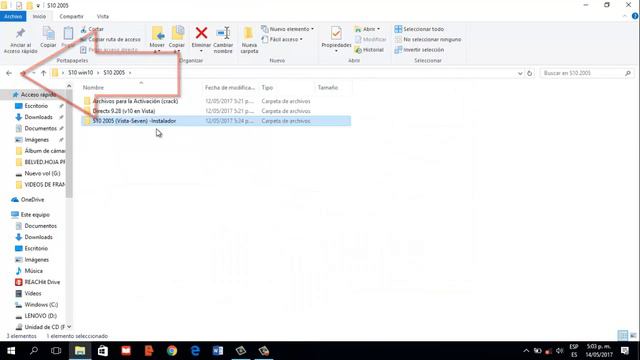Open Música under Este equipo
Screen dimensions: 640x360
pyautogui.click(x=33, y=271)
